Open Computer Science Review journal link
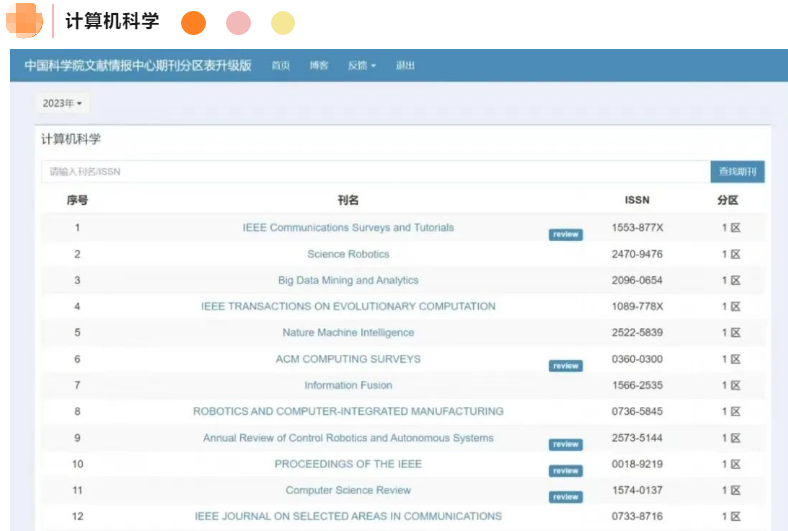Screen dimensions: 788x531 348,490
